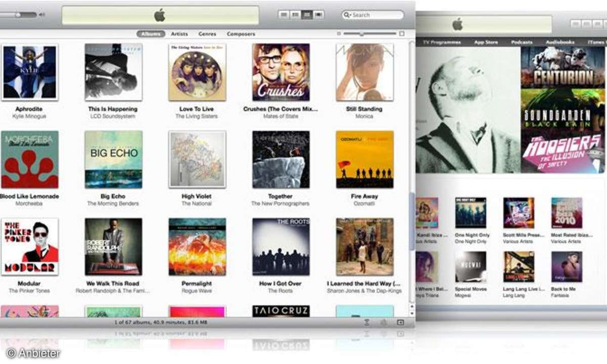Click the artist name Ozomatli

pos(364,204)
